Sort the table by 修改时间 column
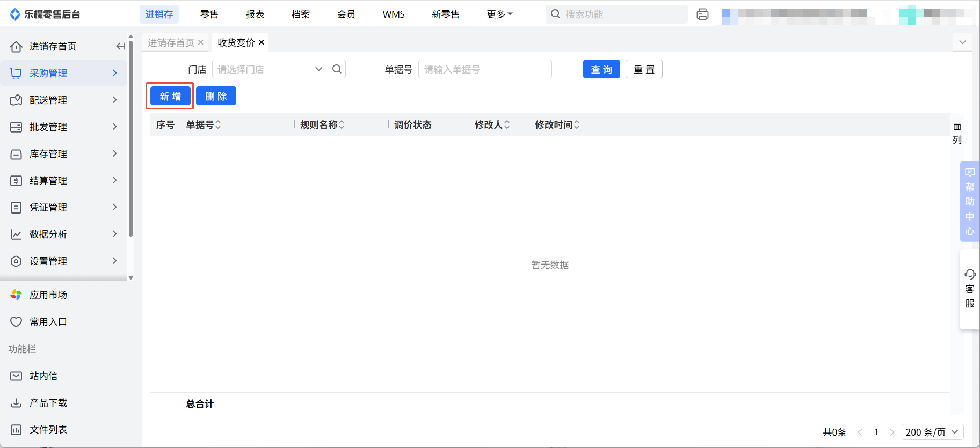The height and width of the screenshot is (448, 980). click(x=577, y=125)
